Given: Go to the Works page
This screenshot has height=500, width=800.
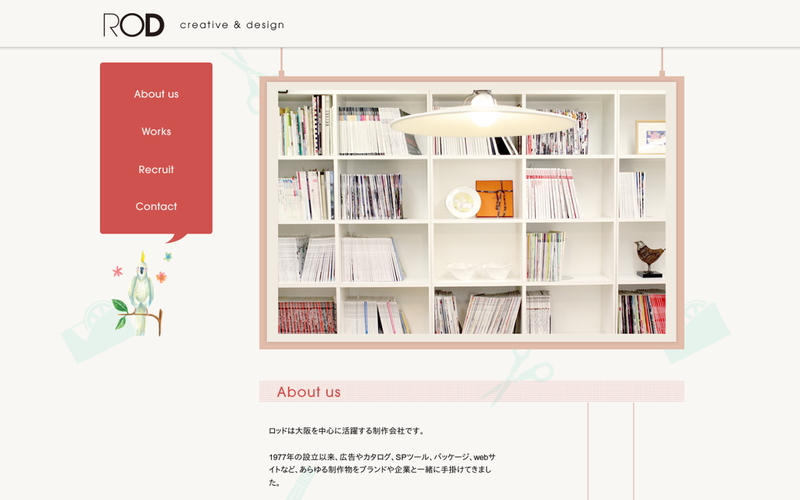Looking at the screenshot, I should point(156,132).
